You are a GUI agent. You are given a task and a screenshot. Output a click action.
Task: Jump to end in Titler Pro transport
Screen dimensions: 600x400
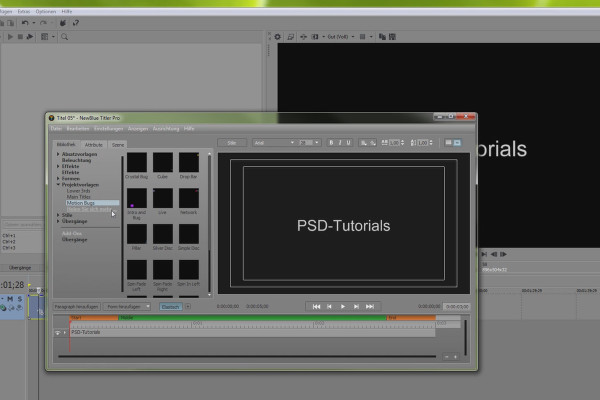(370, 307)
